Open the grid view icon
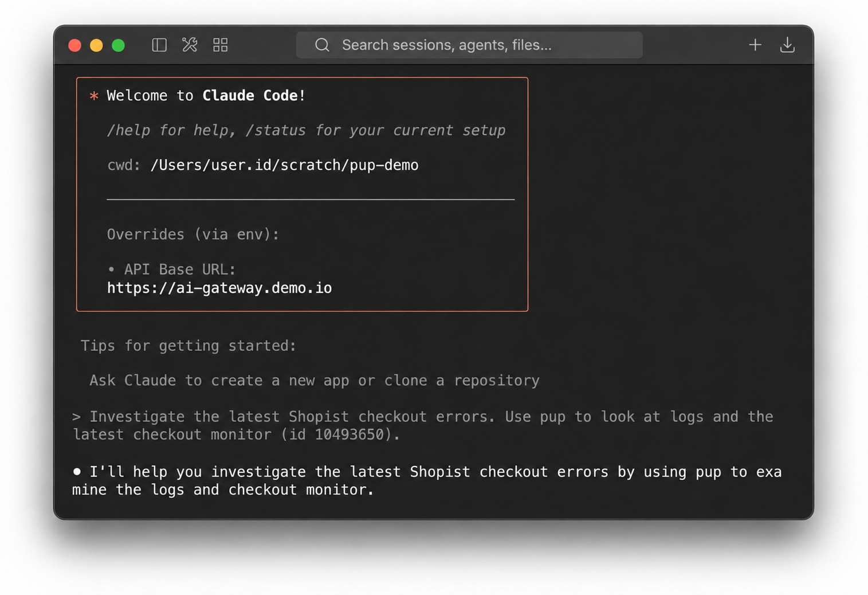 click(221, 45)
